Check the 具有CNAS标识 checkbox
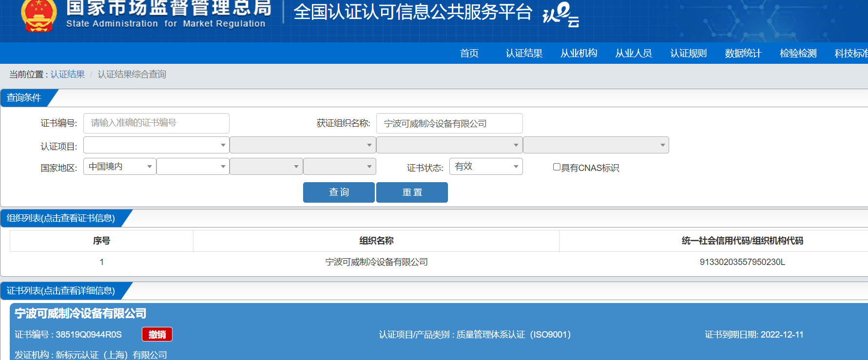This screenshot has height=360, width=868. [x=557, y=167]
